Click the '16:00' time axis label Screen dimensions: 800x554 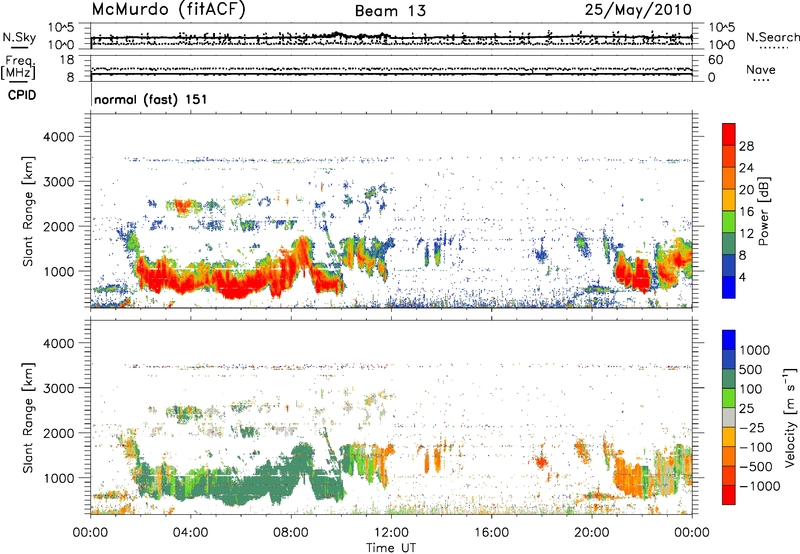[492, 533]
